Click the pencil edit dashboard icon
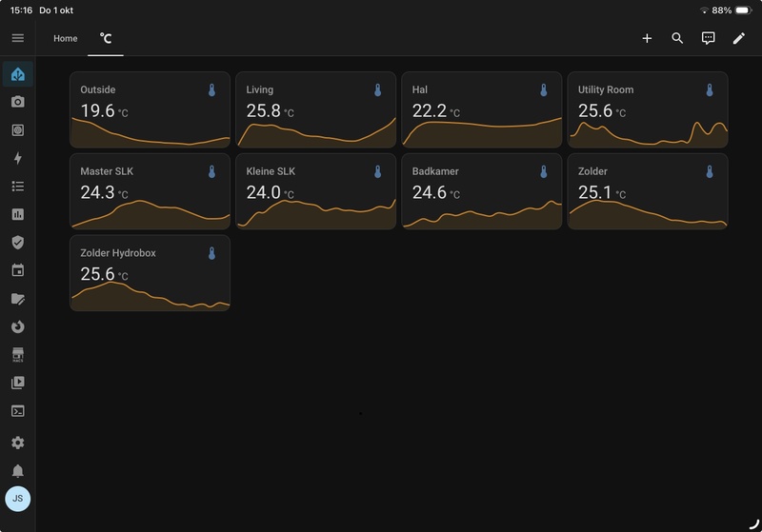Image resolution: width=762 pixels, height=532 pixels. [x=739, y=38]
